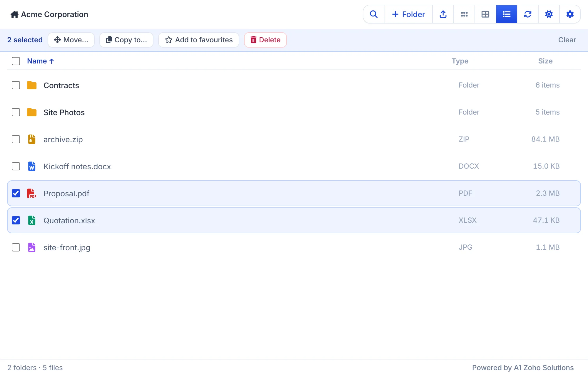
Task: Open the Acme Corporation breadcrumb
Action: pyautogui.click(x=55, y=14)
